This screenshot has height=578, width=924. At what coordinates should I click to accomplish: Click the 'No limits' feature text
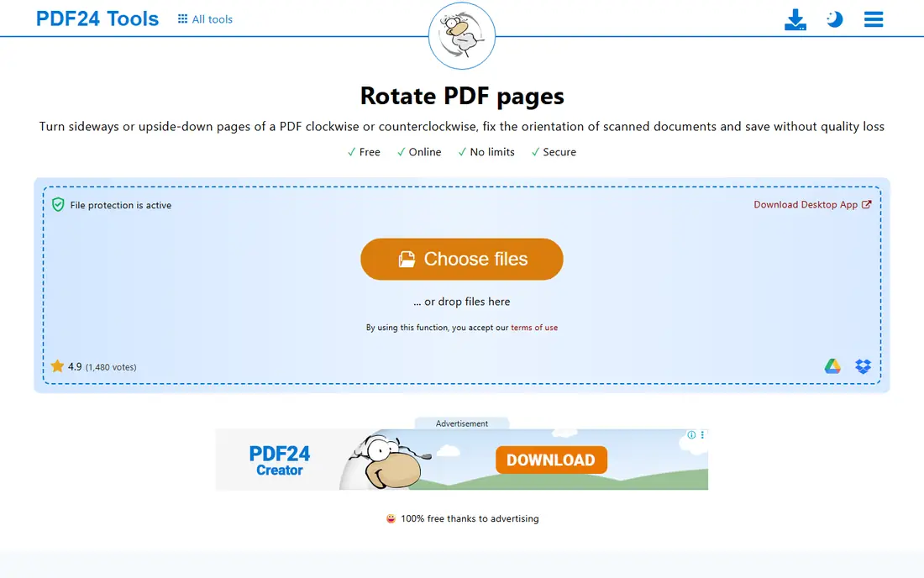click(x=492, y=152)
